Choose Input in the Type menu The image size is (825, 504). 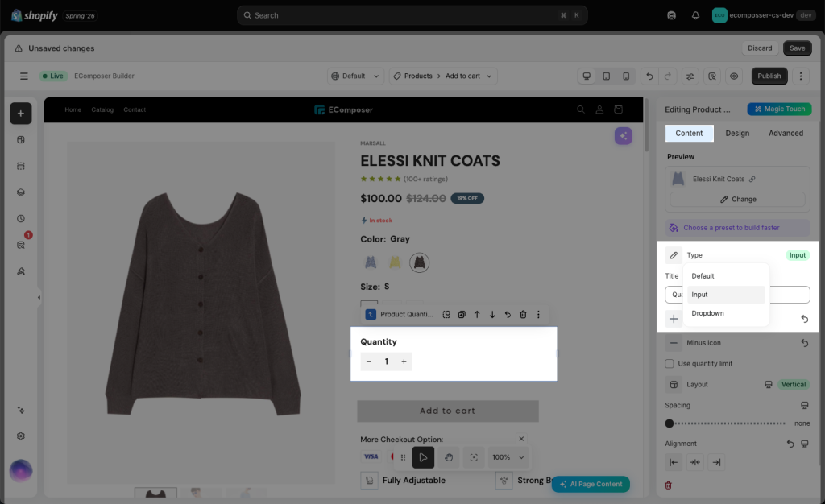[726, 295]
